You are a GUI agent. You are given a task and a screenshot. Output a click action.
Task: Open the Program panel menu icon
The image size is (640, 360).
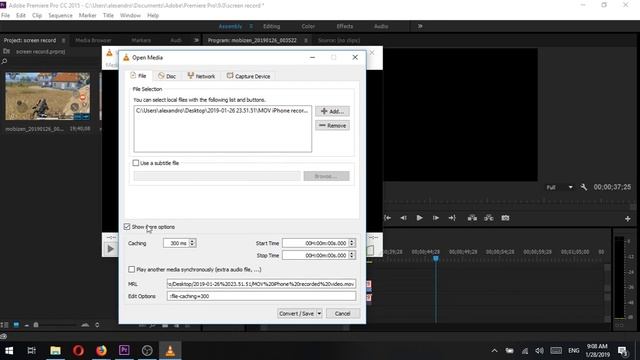pyautogui.click(x=306, y=40)
